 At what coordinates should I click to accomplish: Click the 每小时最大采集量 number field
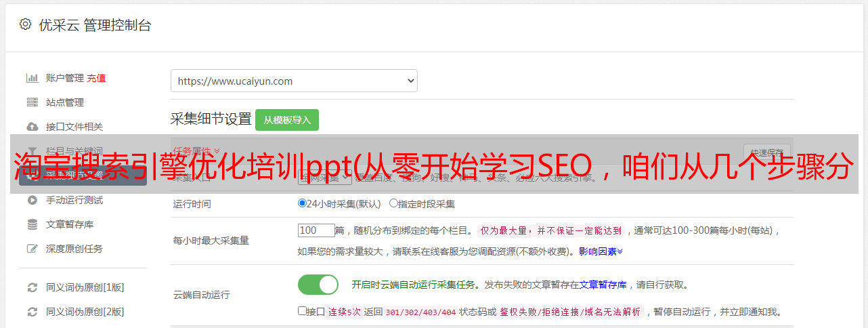coord(316,230)
